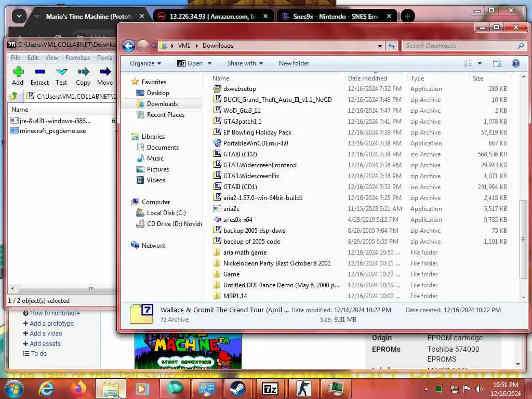Select minecraft_pcgdemo.exe in 7-Zip list

(x=52, y=131)
